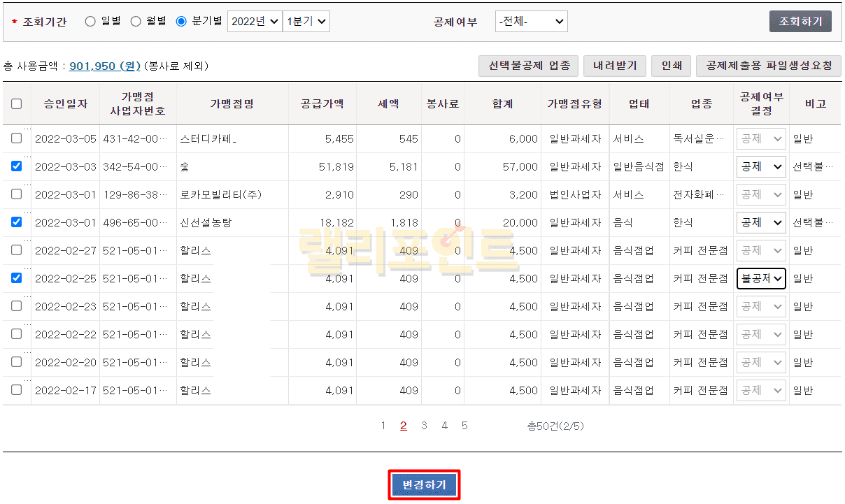Open the 공제 dropdown in the 숯 row
Screen dimensions: 845x504
[761, 166]
